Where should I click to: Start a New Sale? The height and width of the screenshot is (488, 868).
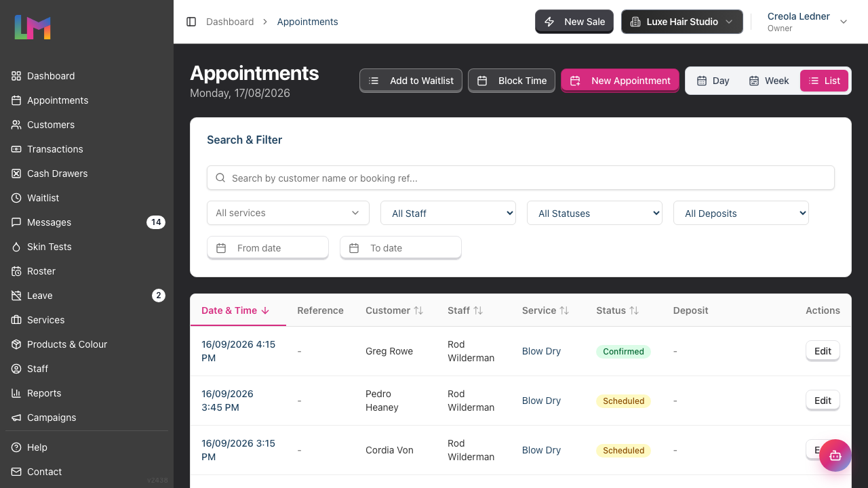(574, 22)
